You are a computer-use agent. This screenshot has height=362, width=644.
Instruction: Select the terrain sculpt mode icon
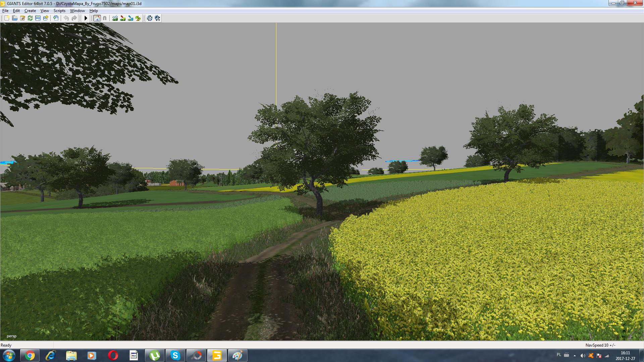[x=115, y=18]
